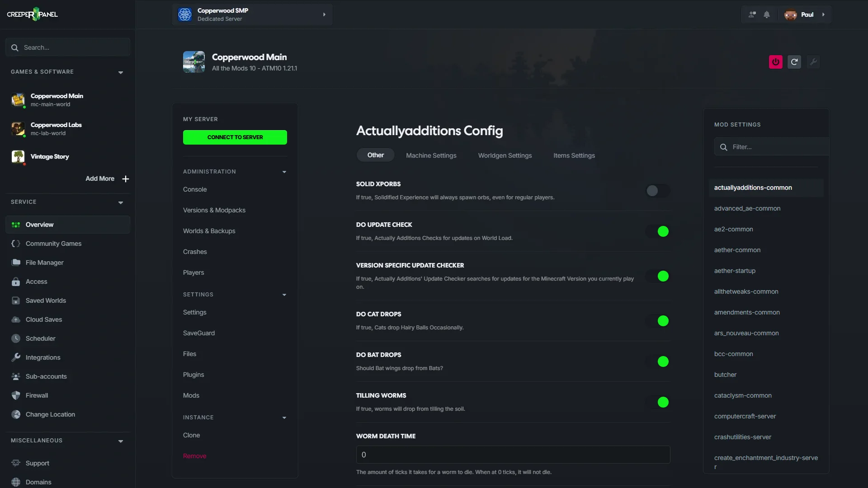Image resolution: width=868 pixels, height=488 pixels.
Task: Click the red Remove link
Action: (194, 456)
